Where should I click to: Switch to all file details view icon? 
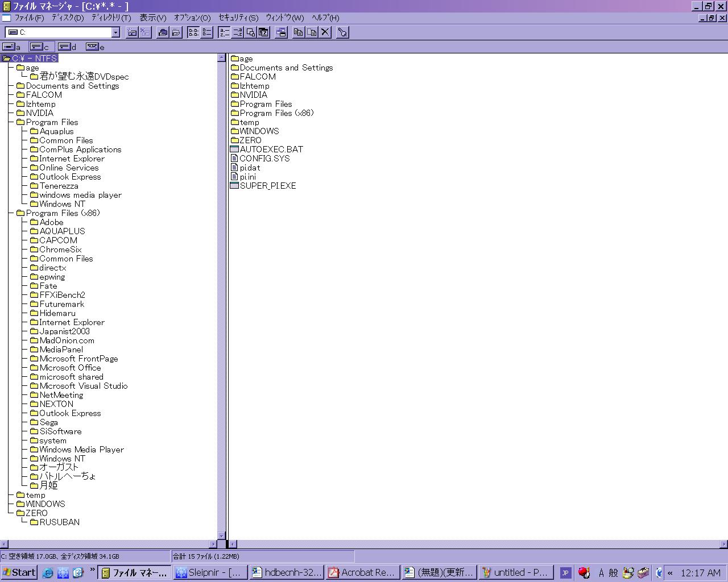207,32
